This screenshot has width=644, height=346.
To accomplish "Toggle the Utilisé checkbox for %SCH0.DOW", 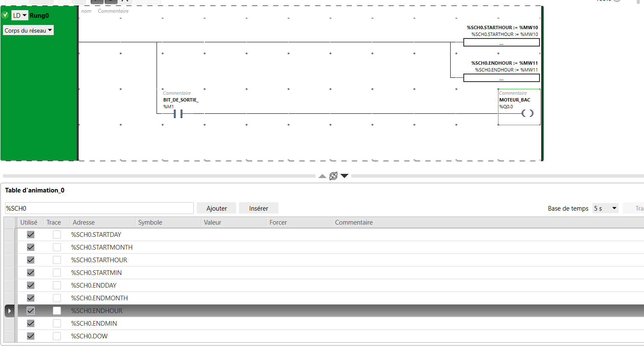I will click(30, 336).
